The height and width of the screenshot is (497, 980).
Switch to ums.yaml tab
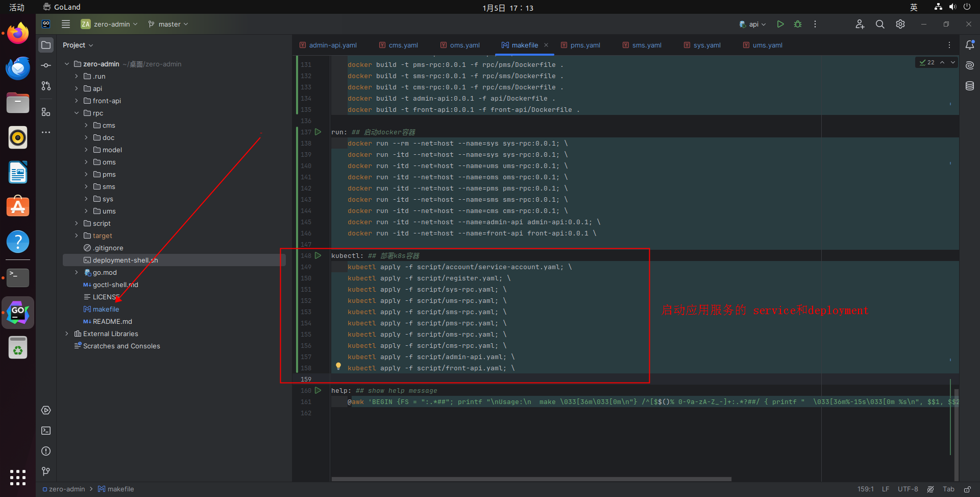(x=763, y=45)
